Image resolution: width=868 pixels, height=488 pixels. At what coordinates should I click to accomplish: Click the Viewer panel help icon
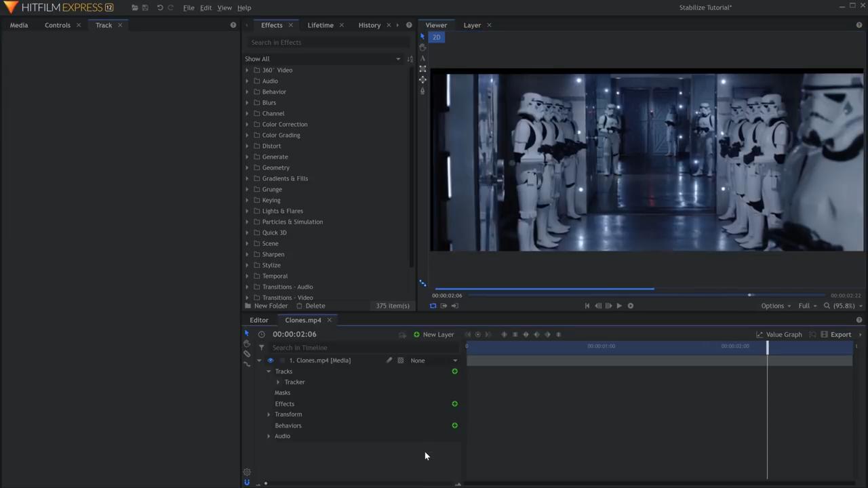[x=859, y=25]
